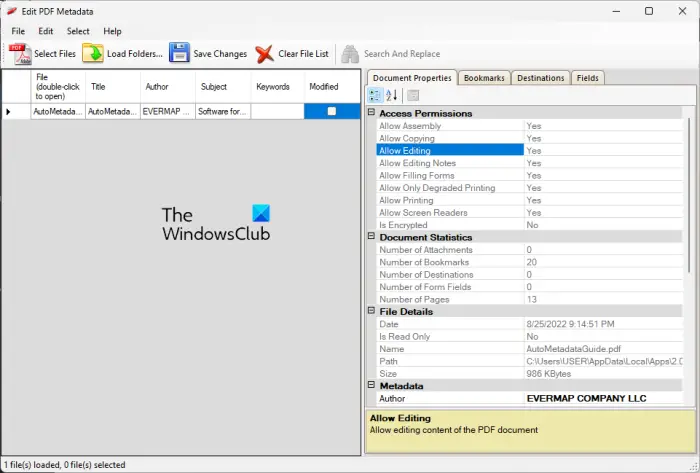Click the Save Changes button label

coord(220,54)
